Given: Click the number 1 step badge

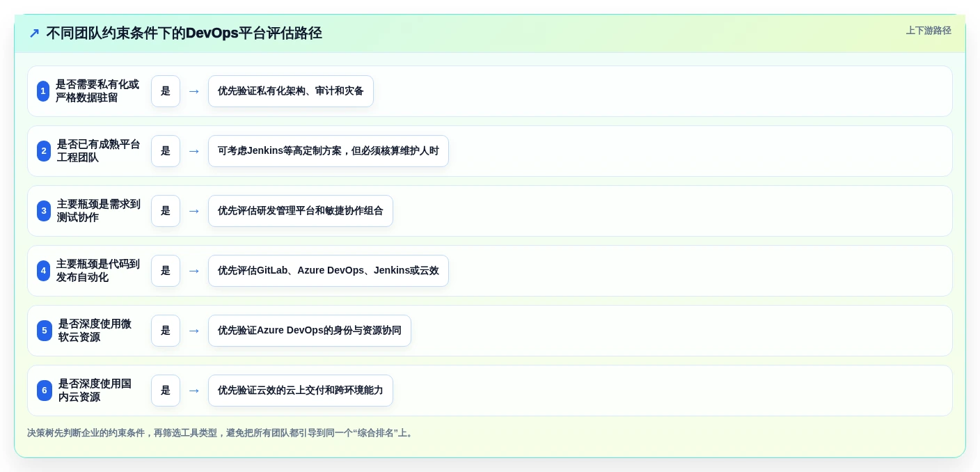Looking at the screenshot, I should pyautogui.click(x=43, y=91).
